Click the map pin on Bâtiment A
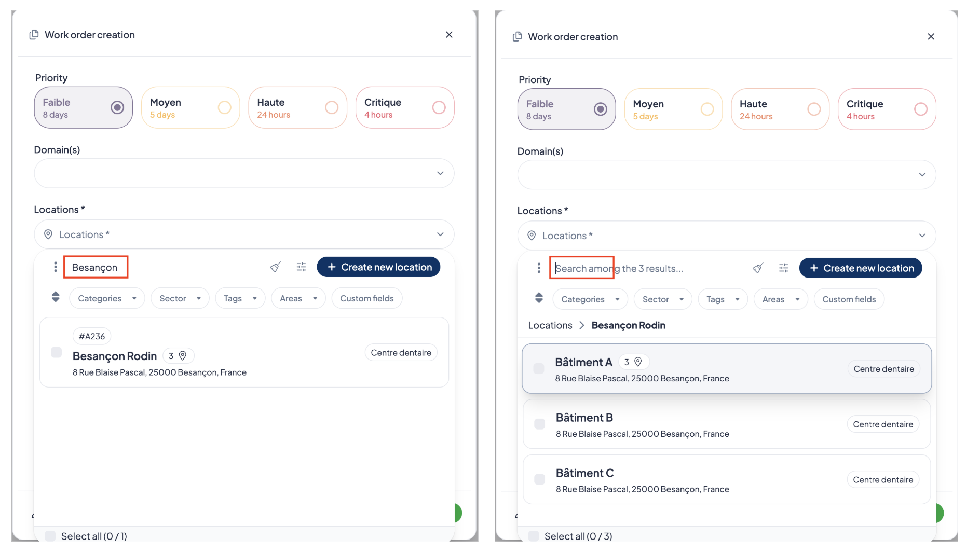Image resolution: width=980 pixels, height=553 pixels. pyautogui.click(x=638, y=362)
